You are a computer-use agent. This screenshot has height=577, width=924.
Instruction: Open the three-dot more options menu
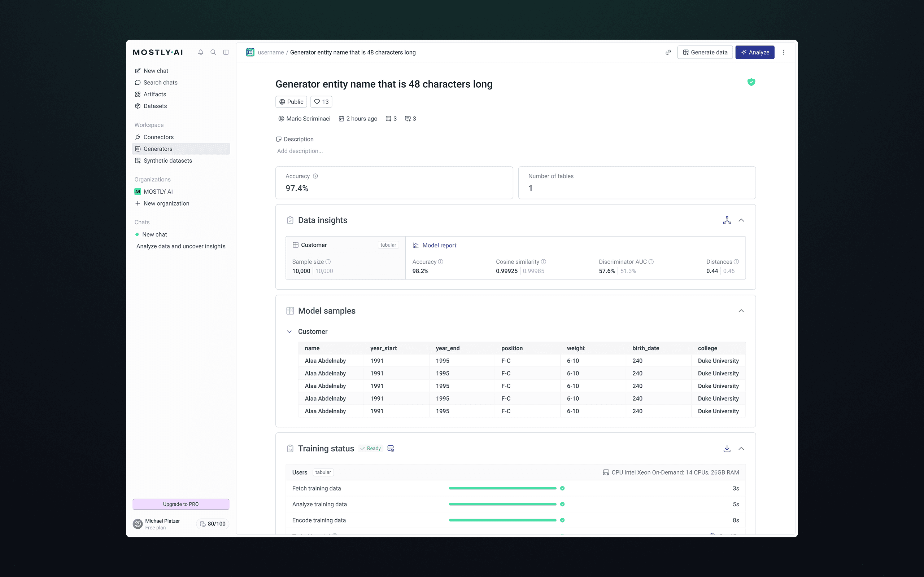coord(784,52)
